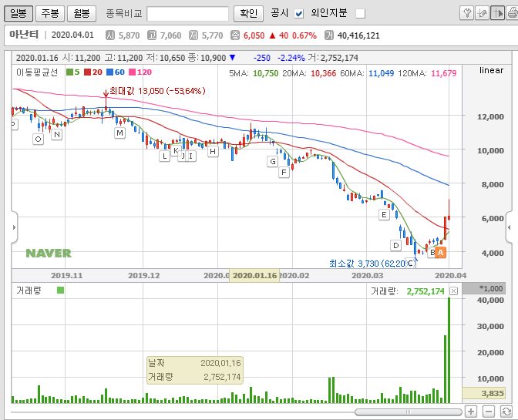Switch to 주봉 weekly chart
The height and width of the screenshot is (420, 518).
(50, 13)
